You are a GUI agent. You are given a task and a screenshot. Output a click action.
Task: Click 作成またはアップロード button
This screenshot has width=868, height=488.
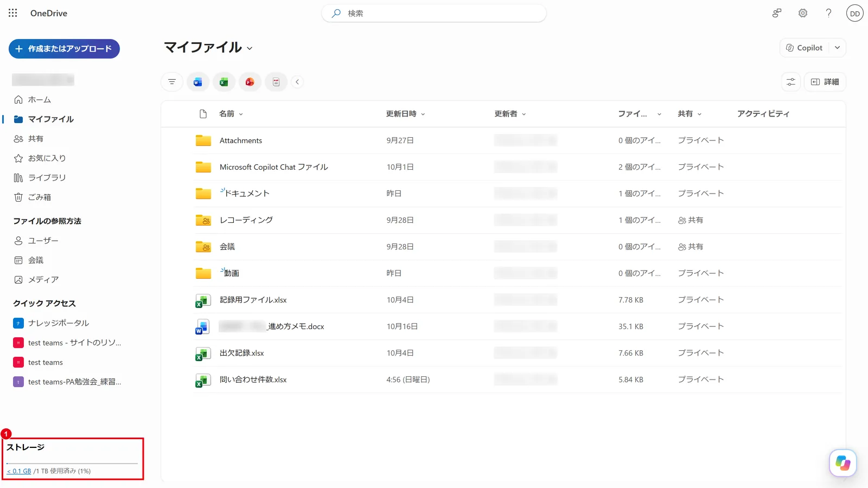pos(64,49)
